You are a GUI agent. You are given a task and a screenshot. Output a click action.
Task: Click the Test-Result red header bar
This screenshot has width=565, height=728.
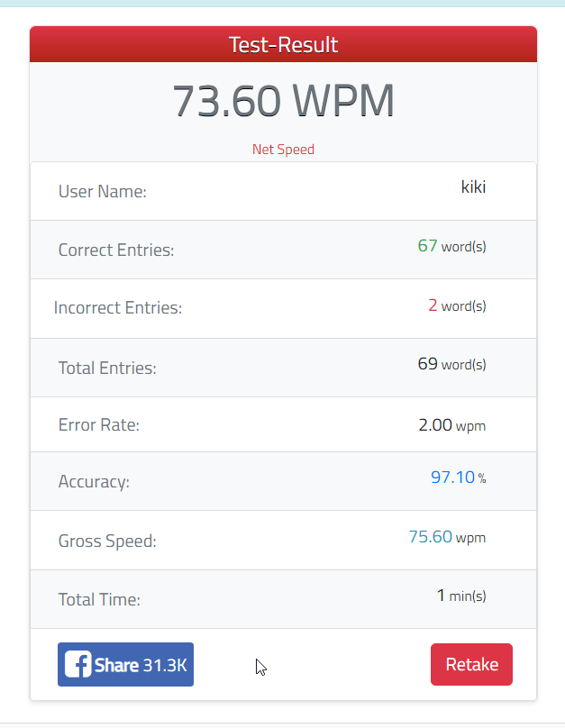pos(283,44)
